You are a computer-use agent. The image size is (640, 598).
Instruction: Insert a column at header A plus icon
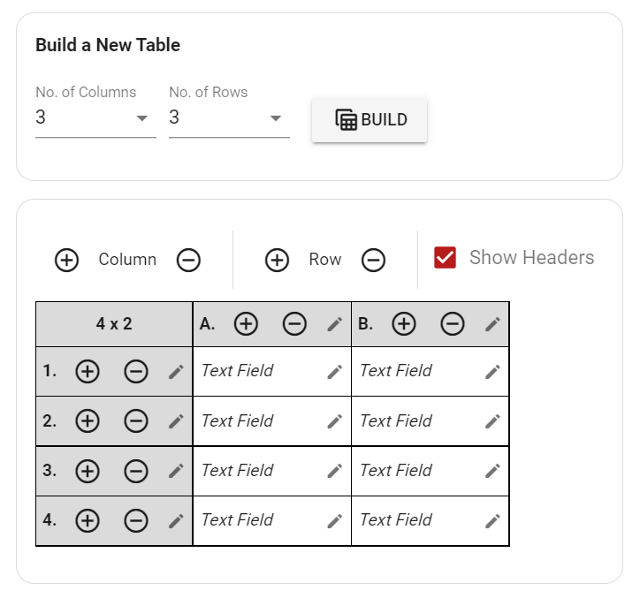(246, 324)
